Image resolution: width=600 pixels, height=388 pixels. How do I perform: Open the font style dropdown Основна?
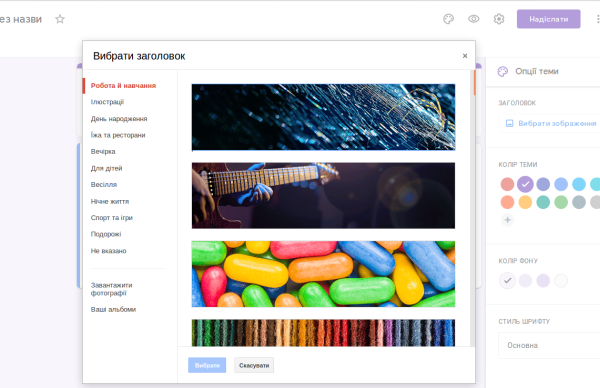tap(549, 346)
